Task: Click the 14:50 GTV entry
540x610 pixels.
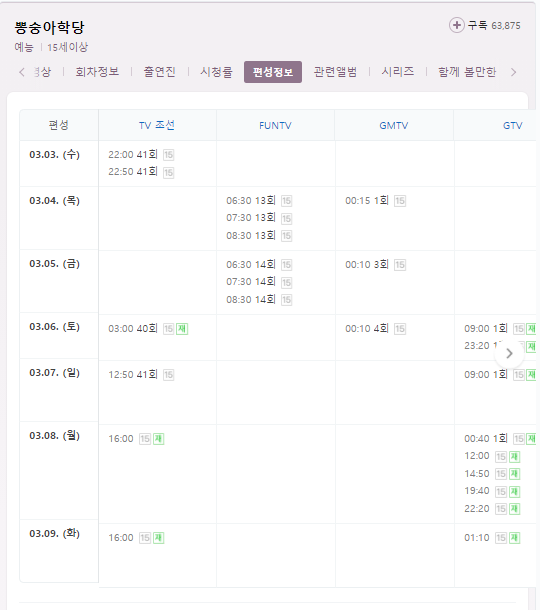Action: (477, 473)
